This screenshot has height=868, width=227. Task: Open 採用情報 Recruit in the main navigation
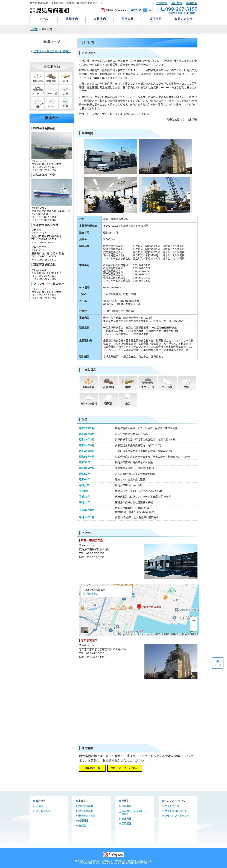[156, 20]
